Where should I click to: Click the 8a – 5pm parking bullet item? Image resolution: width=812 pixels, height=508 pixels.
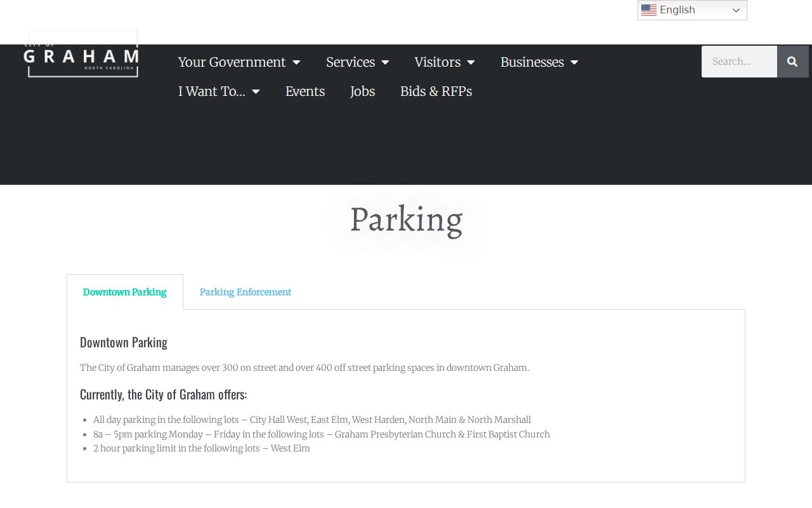point(322,434)
